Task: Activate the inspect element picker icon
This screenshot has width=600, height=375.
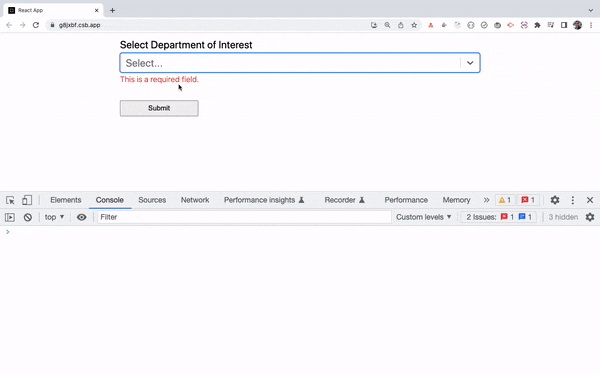Action: click(10, 200)
